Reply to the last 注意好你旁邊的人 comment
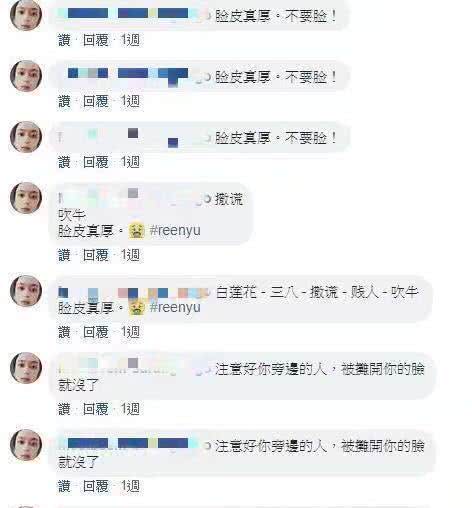The height and width of the screenshot is (508, 472). [96, 486]
